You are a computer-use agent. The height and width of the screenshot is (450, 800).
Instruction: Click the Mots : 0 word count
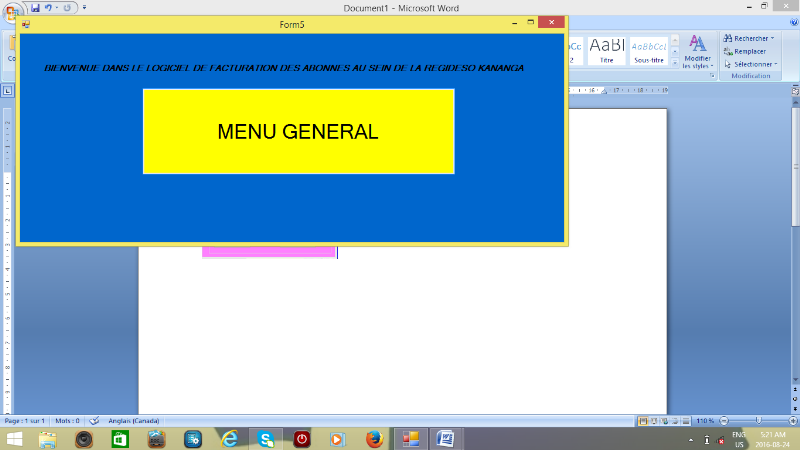[x=67, y=421]
